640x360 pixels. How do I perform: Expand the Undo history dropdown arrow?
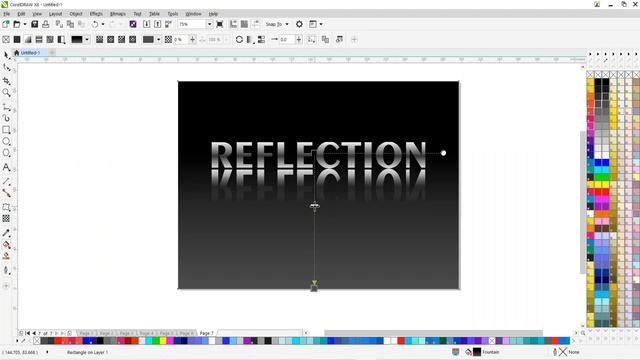[102, 24]
